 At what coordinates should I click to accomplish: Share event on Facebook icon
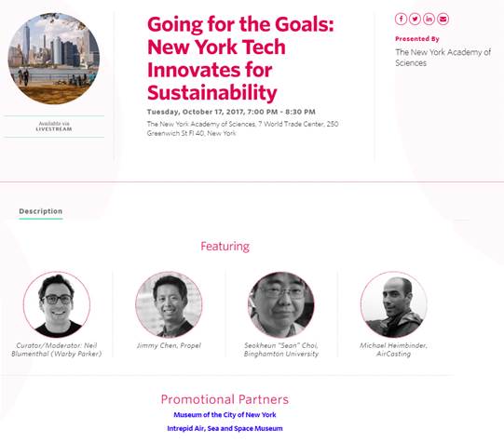[401, 19]
